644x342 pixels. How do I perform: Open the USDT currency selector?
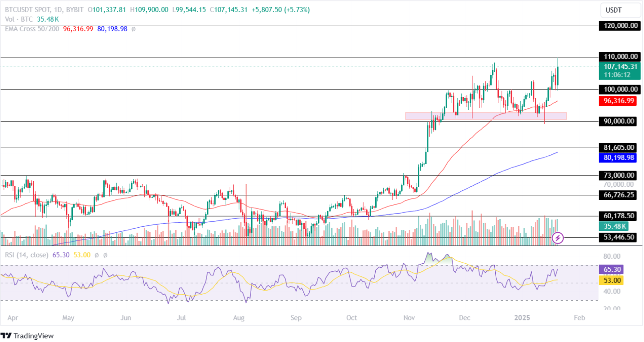[x=620, y=9]
